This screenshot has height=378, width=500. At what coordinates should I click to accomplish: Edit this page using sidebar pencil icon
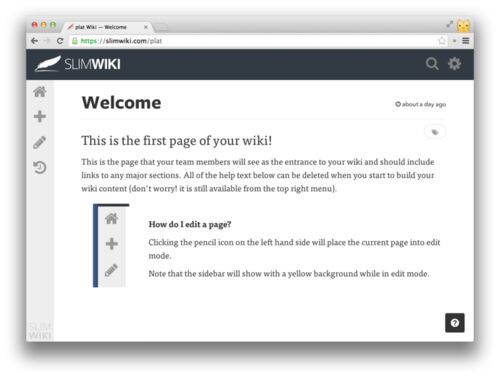click(x=40, y=142)
